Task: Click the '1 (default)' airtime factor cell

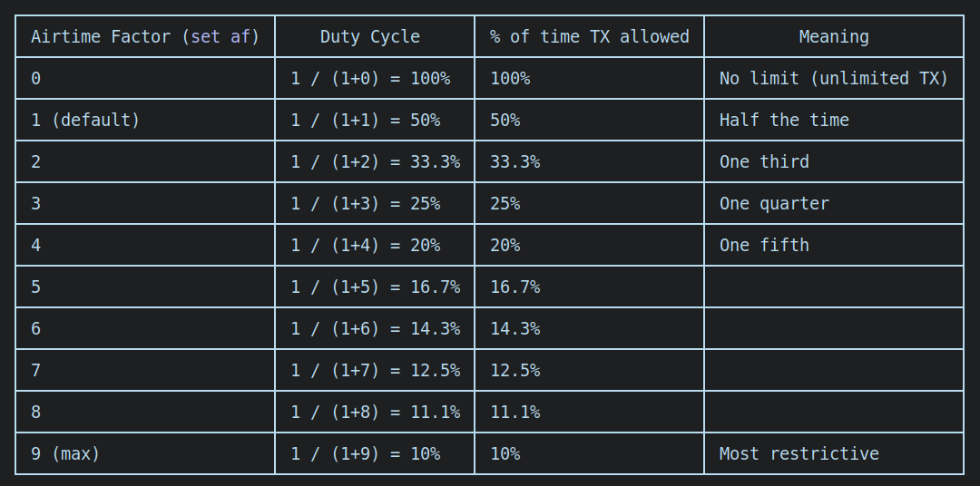Action: (x=85, y=121)
